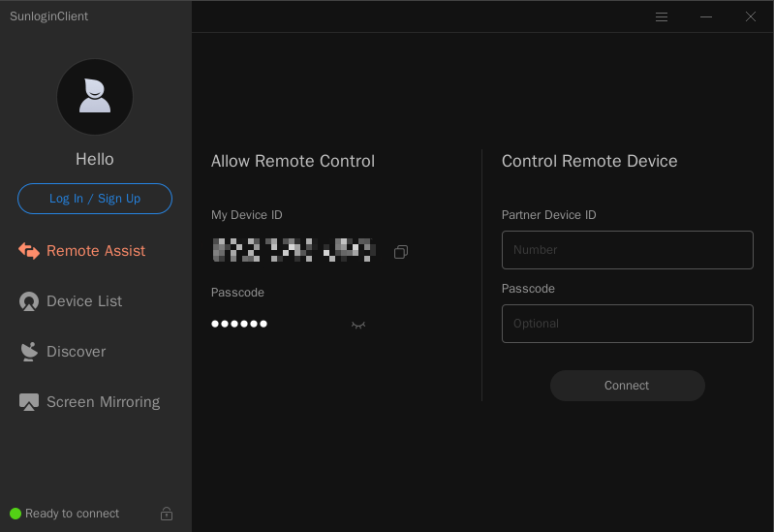Click the Control Remote Device heading
This screenshot has height=532, width=774.
tap(589, 161)
